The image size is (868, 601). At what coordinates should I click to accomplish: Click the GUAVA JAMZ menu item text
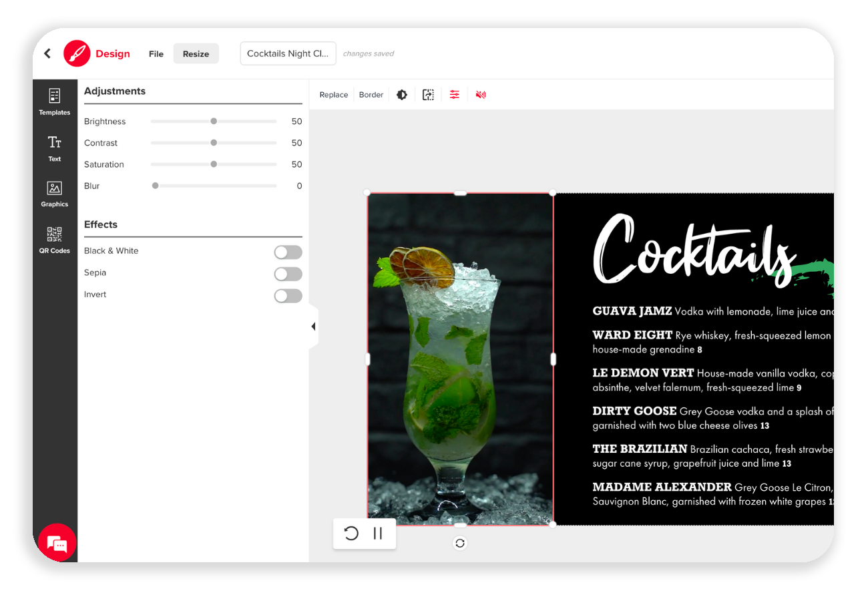(713, 311)
